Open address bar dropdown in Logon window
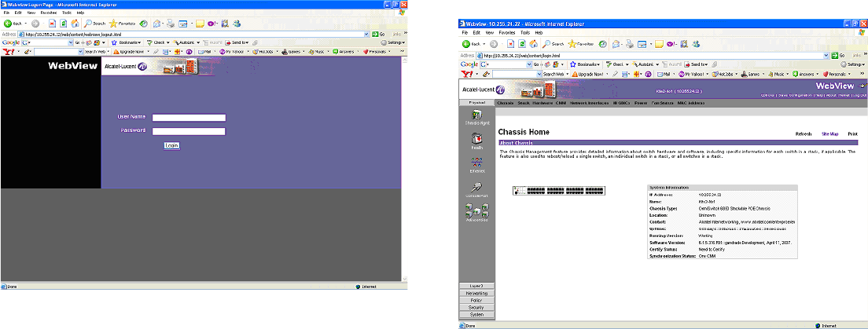Image resolution: width=868 pixels, height=329 pixels. (368, 35)
